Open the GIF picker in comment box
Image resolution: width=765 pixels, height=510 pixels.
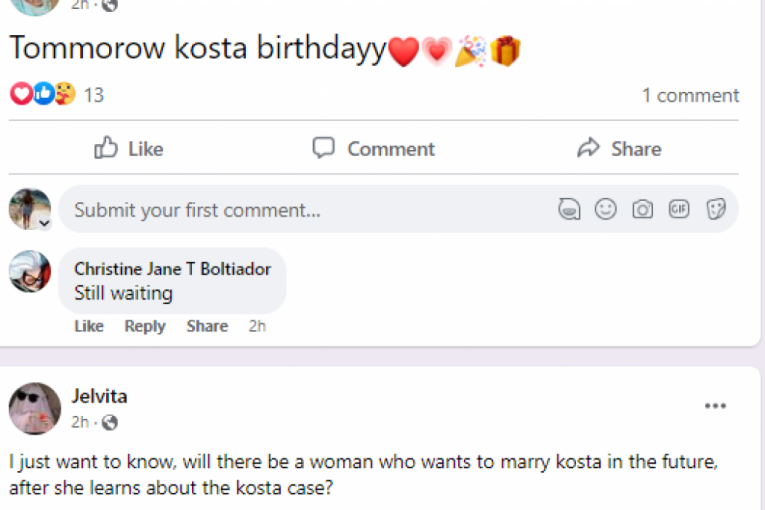[679, 210]
